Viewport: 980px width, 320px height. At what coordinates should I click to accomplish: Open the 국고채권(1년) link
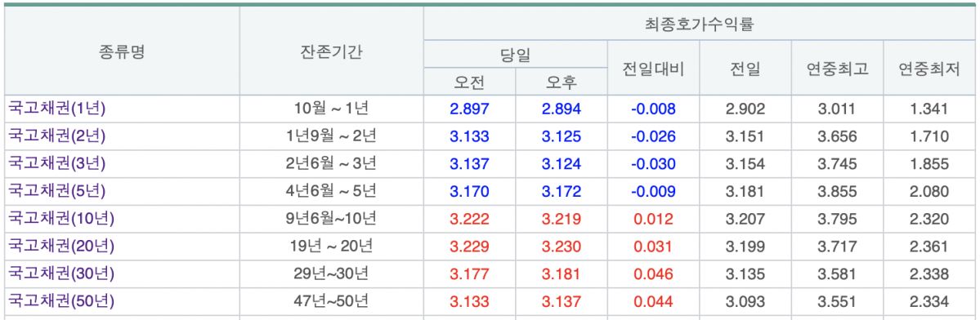[57, 109]
